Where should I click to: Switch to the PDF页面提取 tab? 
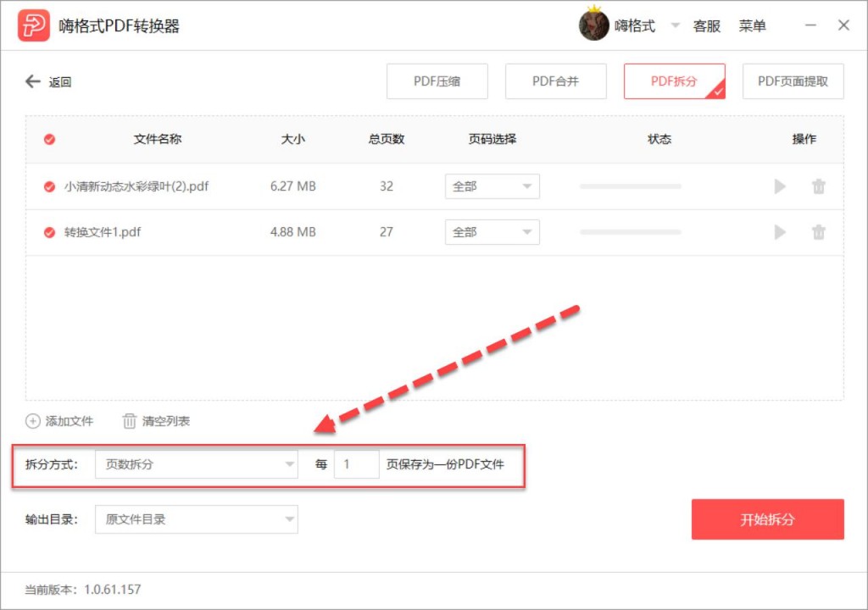pos(793,81)
